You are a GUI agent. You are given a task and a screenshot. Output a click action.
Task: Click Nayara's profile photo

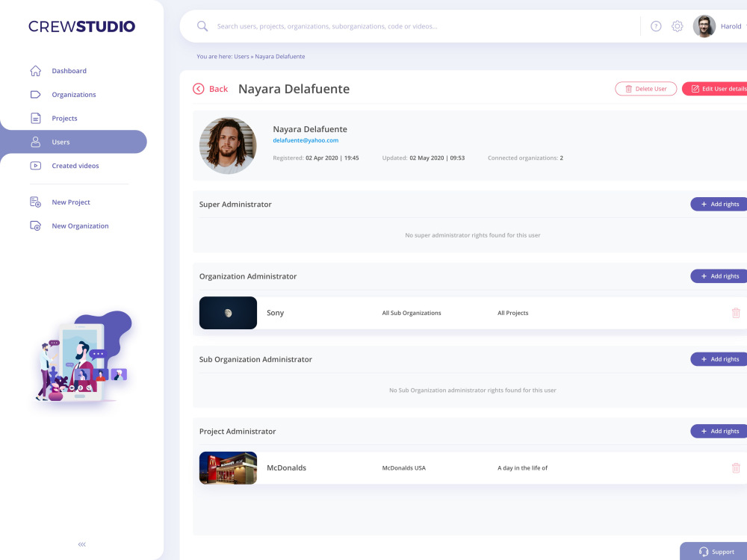coord(228,146)
